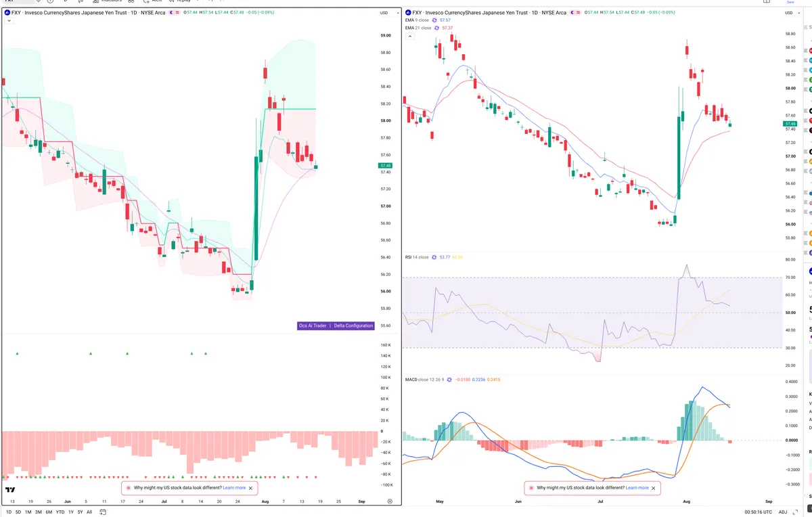This screenshot has height=517, width=812.
Task: Click the 57.48 price label on left chart
Action: pos(385,166)
